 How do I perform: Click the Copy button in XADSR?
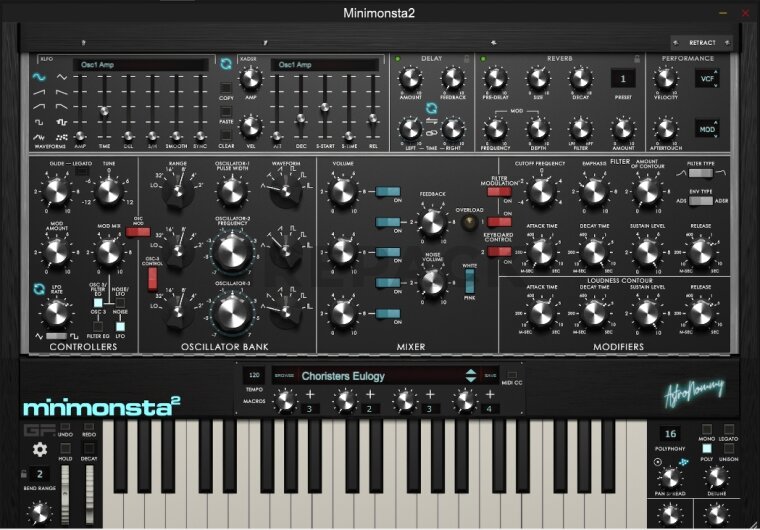coord(226,87)
